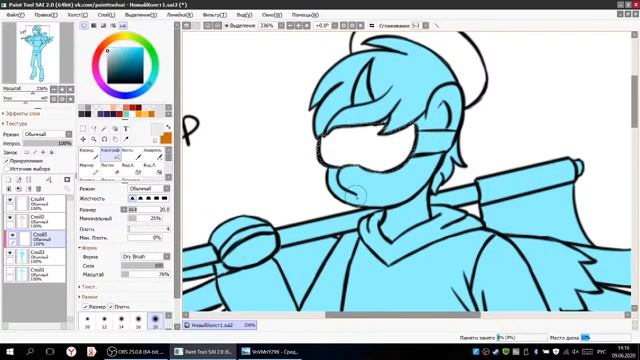The height and width of the screenshot is (360, 640).
Task: Choose the Ластик eraser tool
Action: coord(110,169)
